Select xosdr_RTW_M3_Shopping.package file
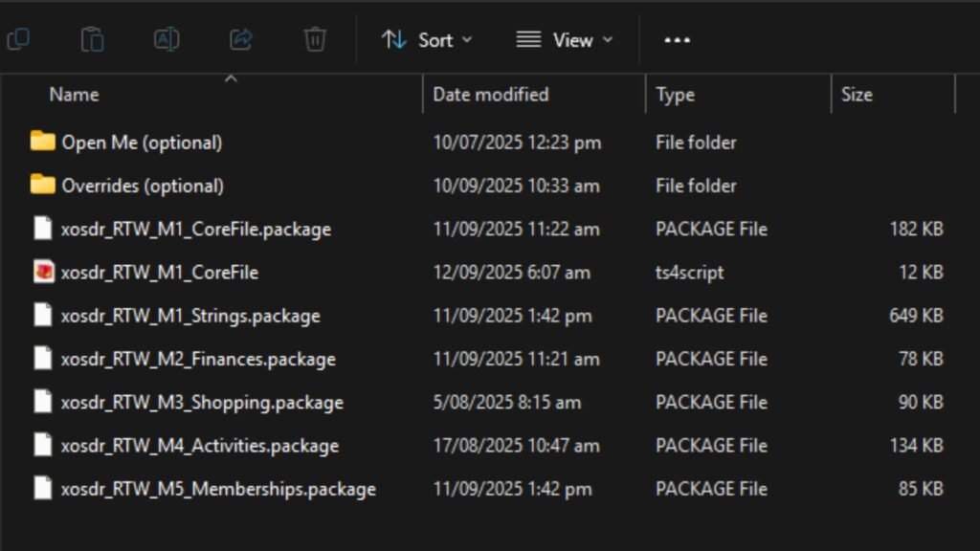The image size is (980, 551). (x=201, y=403)
